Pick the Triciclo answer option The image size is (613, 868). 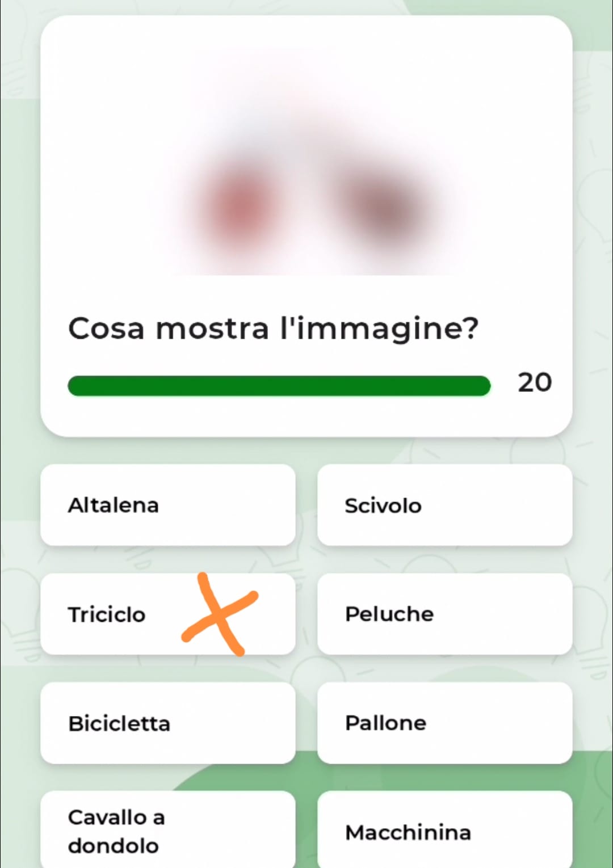tap(168, 614)
